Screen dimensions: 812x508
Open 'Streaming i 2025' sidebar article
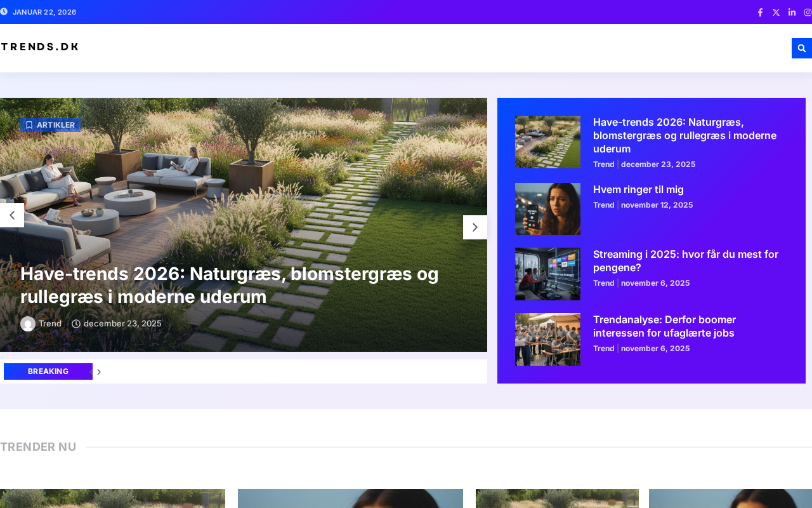pos(685,261)
